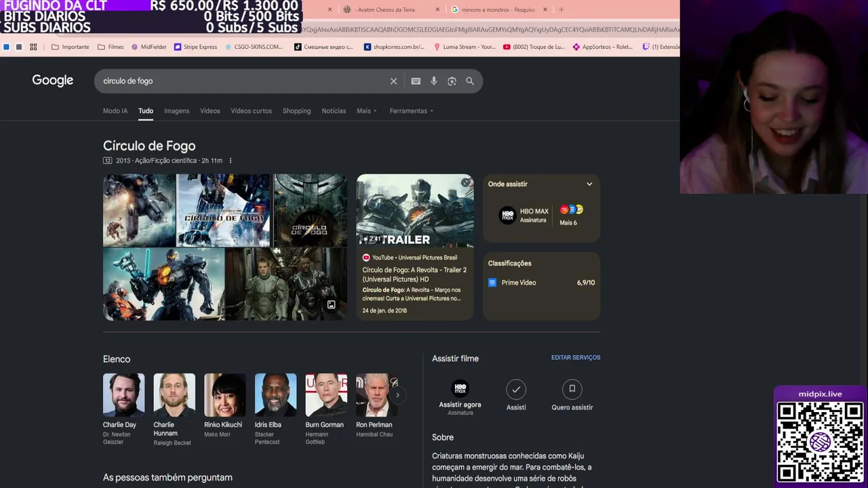
Task: Open the photo of two pilots in armor
Action: click(286, 284)
